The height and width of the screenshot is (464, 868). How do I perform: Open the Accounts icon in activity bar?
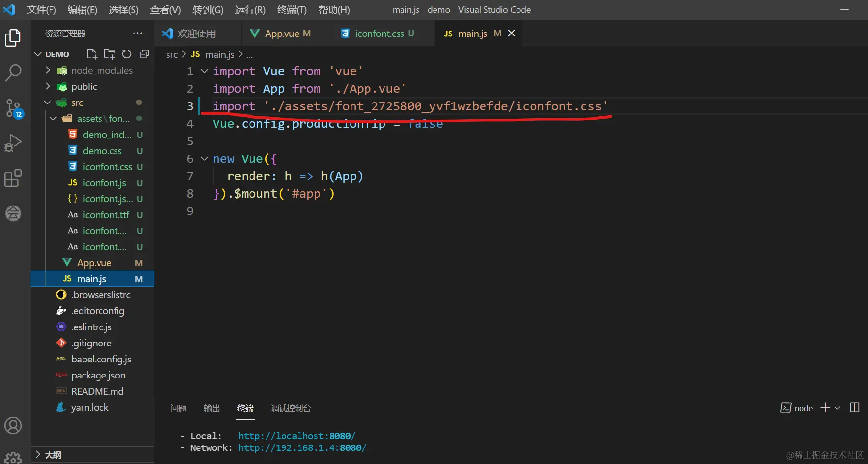click(x=13, y=426)
